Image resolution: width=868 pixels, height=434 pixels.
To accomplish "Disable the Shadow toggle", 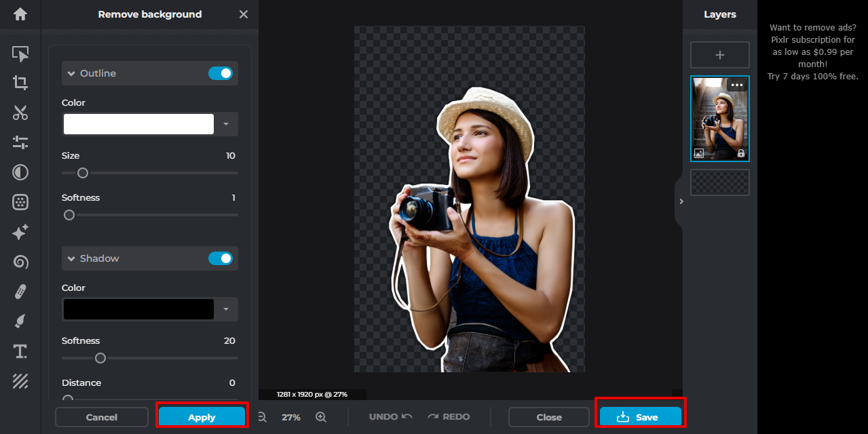I will [x=221, y=258].
